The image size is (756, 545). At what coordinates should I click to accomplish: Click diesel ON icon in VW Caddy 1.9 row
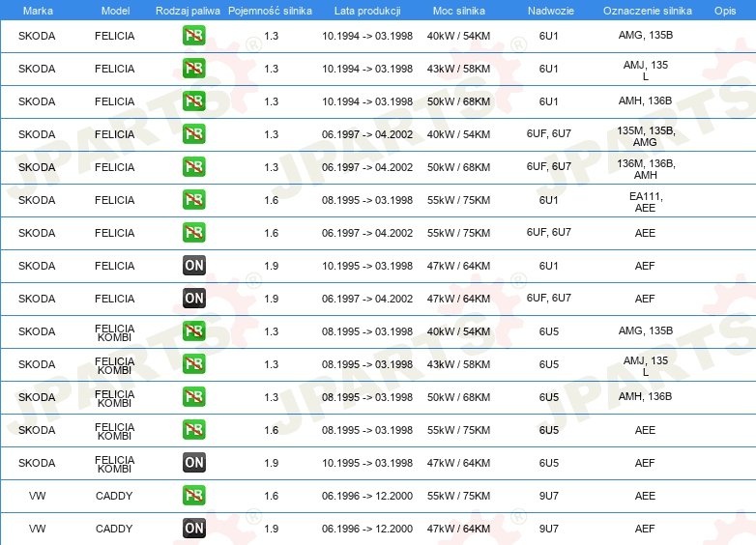pyautogui.click(x=193, y=528)
